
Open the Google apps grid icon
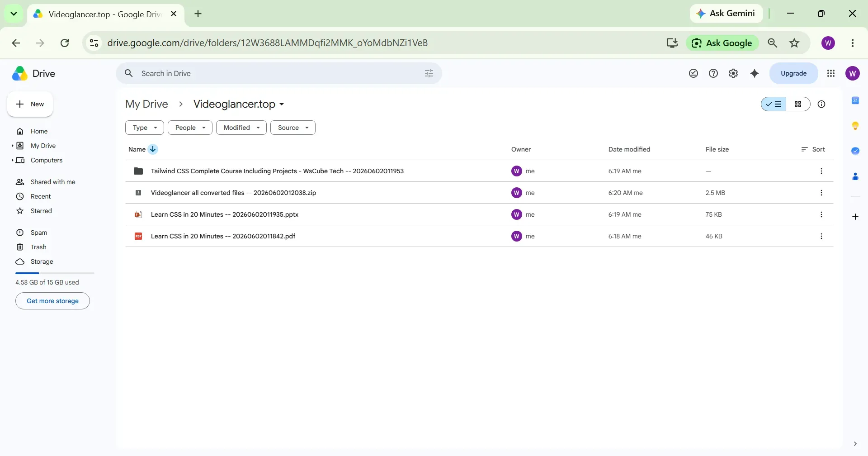point(831,73)
